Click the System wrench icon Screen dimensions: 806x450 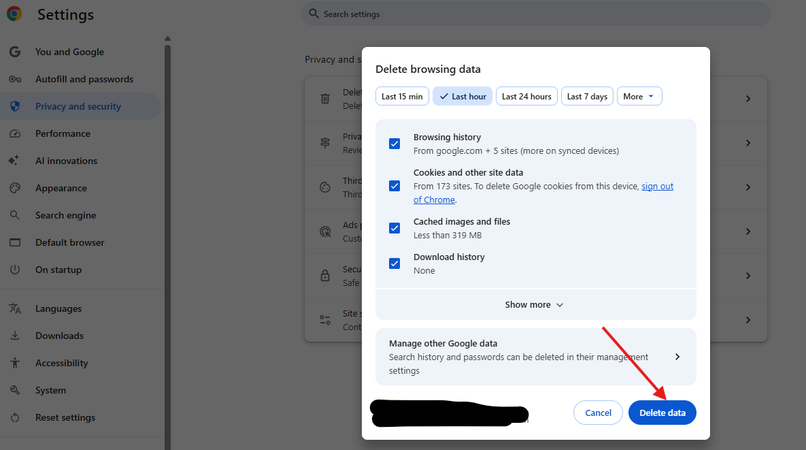(15, 390)
